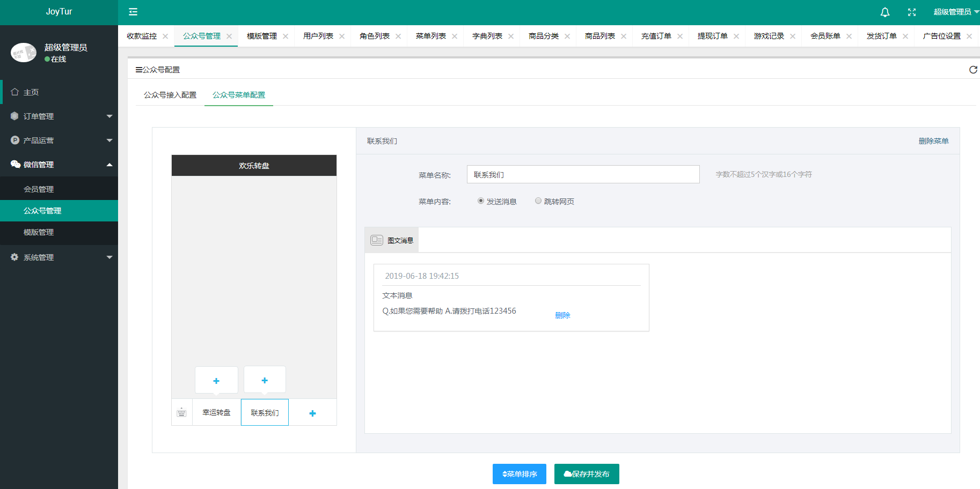Expand 订单管理 sidebar menu
This screenshot has width=980, height=489.
(59, 116)
